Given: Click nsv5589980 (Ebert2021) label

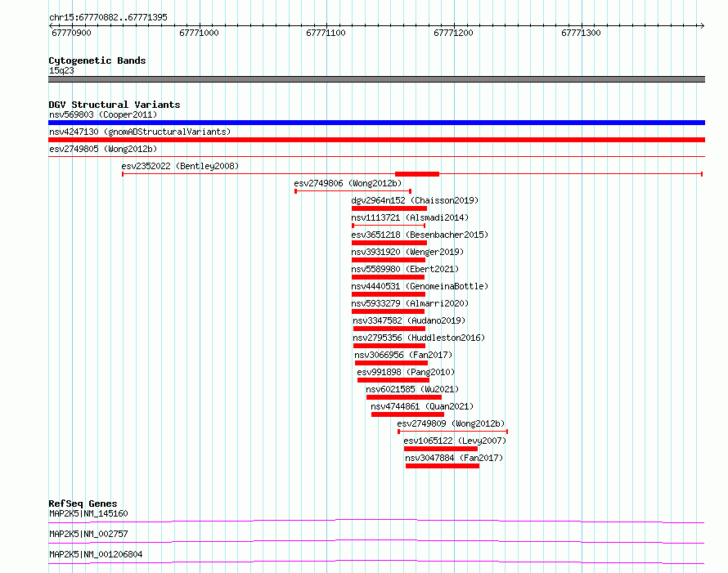Looking at the screenshot, I should click(x=405, y=269).
